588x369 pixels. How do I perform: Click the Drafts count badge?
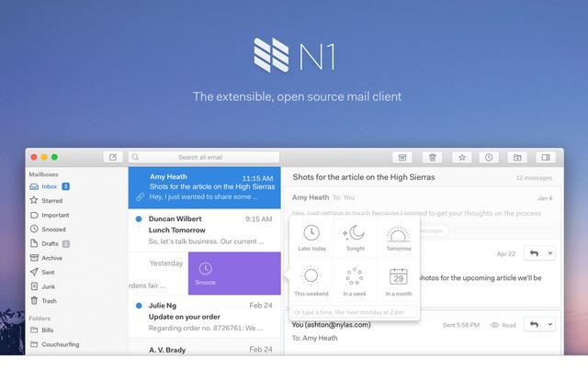[x=66, y=244]
